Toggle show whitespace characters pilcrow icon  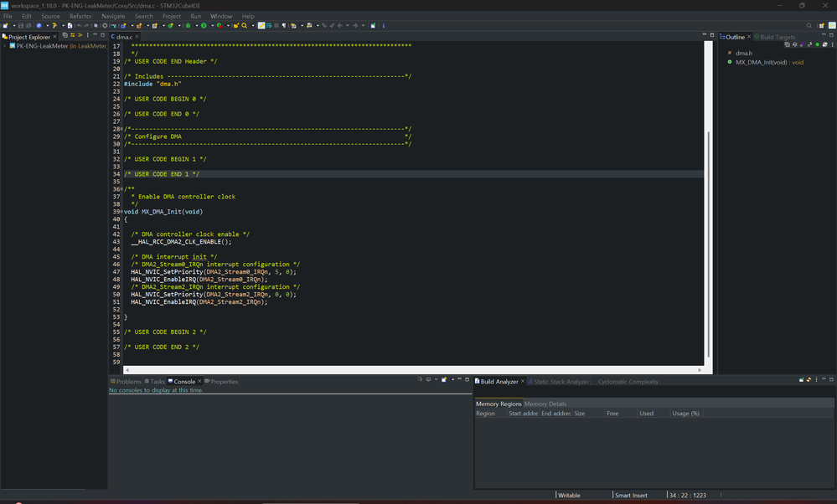coord(284,26)
